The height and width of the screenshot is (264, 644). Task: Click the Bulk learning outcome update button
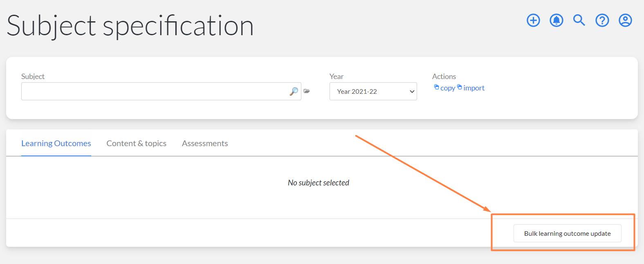567,233
